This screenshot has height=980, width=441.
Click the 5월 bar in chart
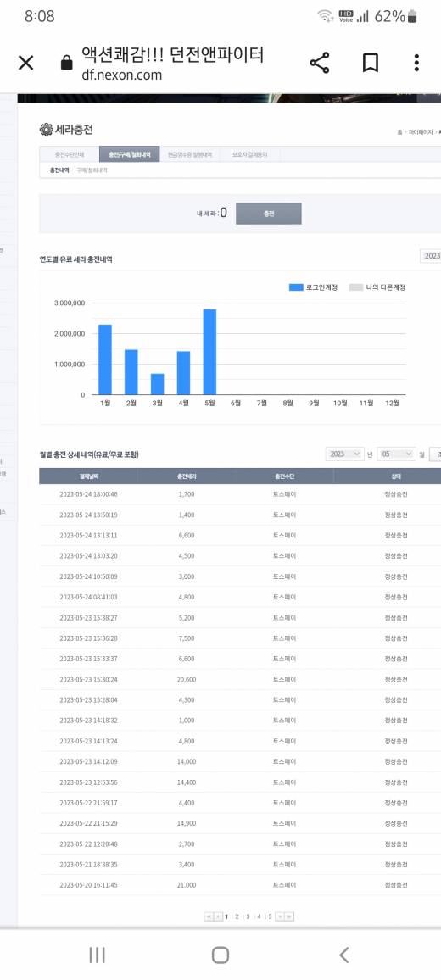tap(209, 352)
